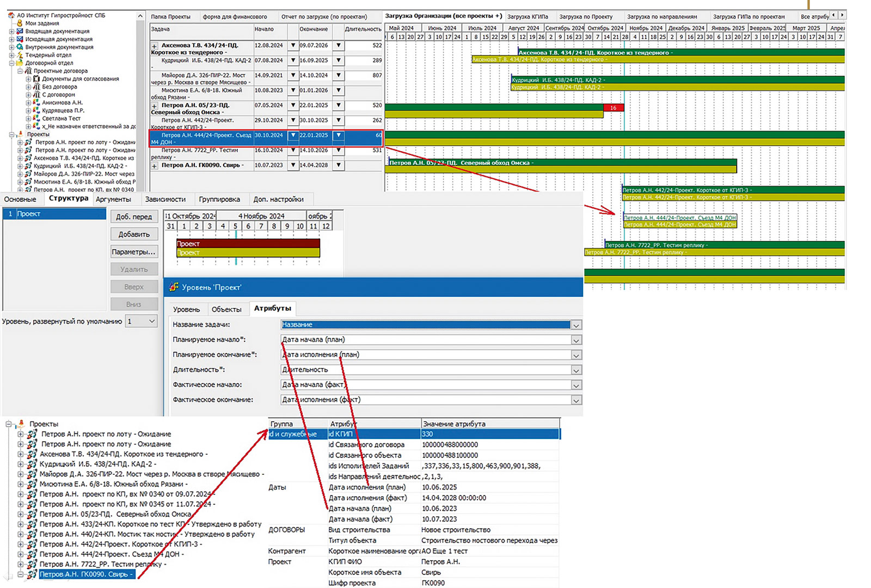Click the envelope icon of Входящая документация
The image size is (871, 588).
(20, 31)
